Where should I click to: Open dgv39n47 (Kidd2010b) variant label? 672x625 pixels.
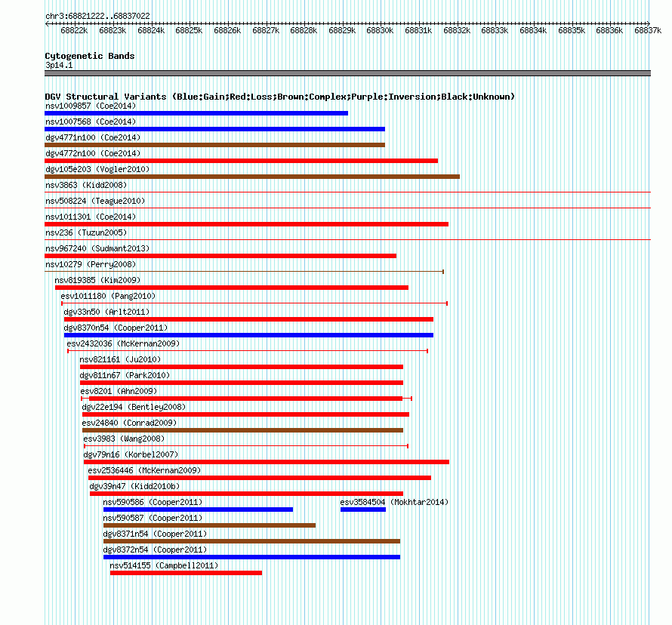click(x=134, y=486)
